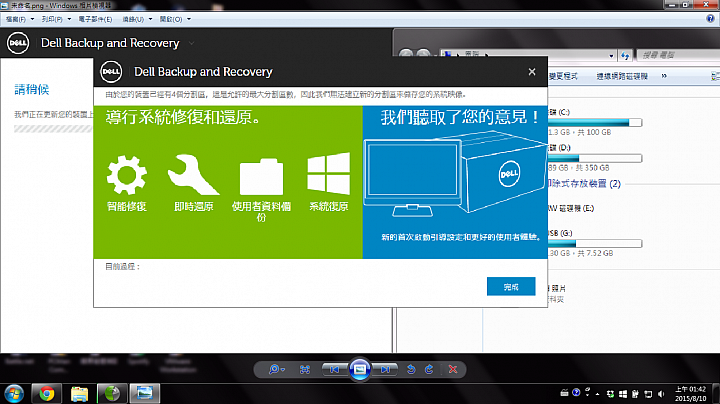Click the Explorer refresh button
This screenshot has height=404, width=720.
click(625, 56)
